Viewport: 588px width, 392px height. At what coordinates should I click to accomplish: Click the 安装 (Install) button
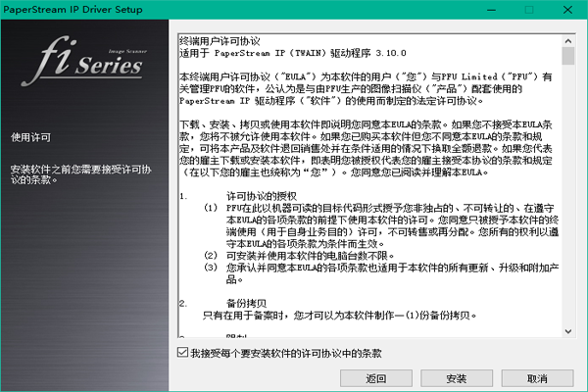pos(455,378)
